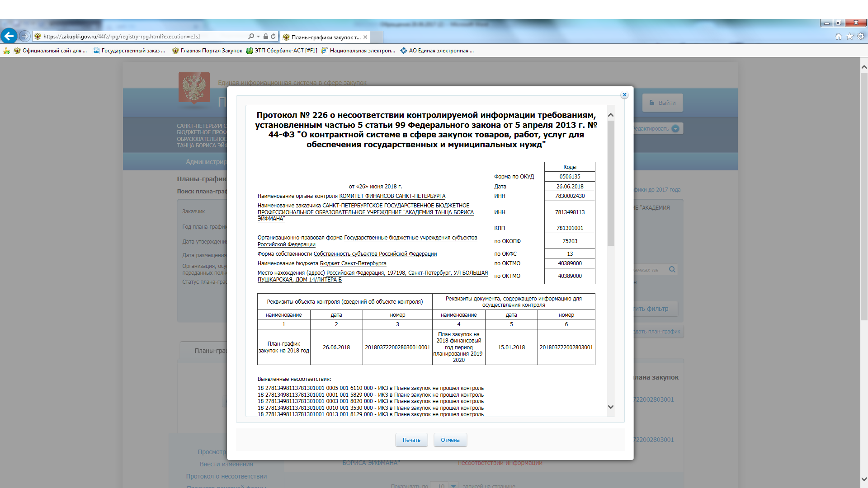868x488 pixels.
Task: Open the 'Редактировать' dropdown arrow
Action: click(675, 129)
